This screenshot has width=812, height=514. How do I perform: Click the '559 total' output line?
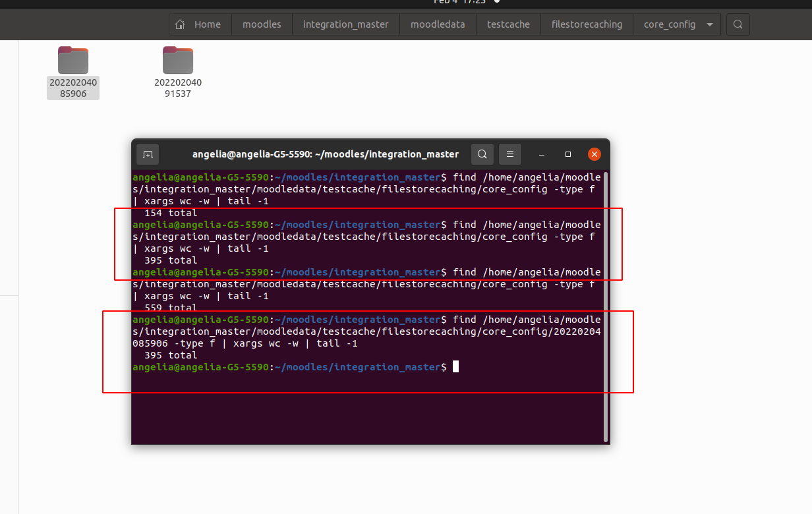(x=171, y=308)
